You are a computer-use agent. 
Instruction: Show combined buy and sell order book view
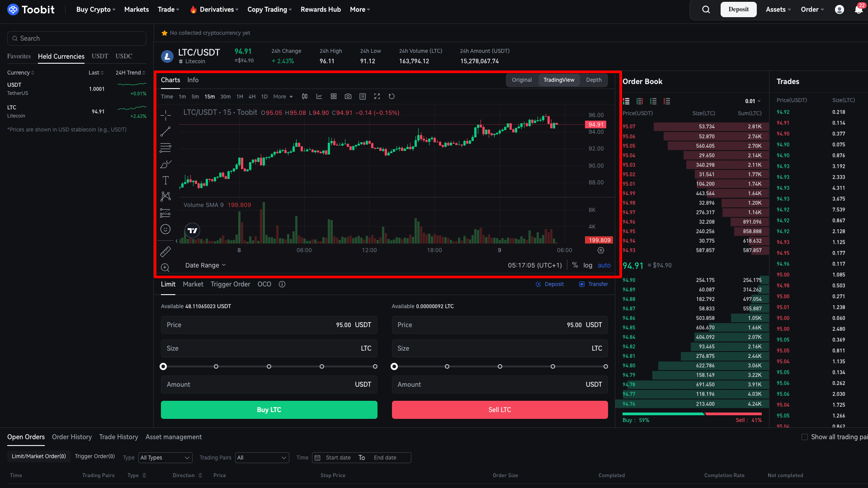(626, 101)
